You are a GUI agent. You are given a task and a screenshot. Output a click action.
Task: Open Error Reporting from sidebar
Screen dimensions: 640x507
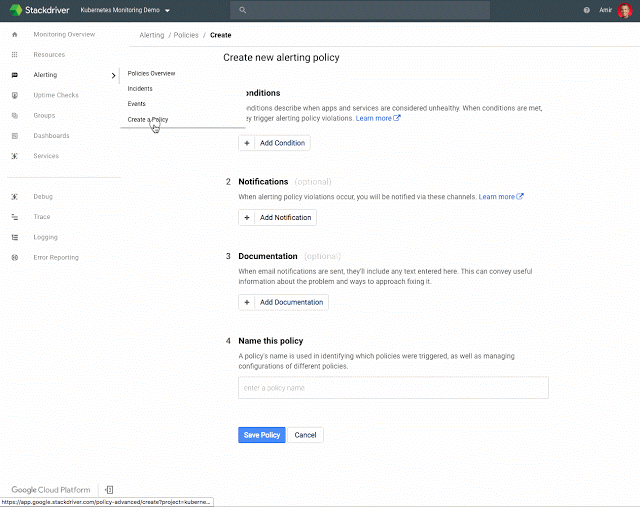pos(56,258)
